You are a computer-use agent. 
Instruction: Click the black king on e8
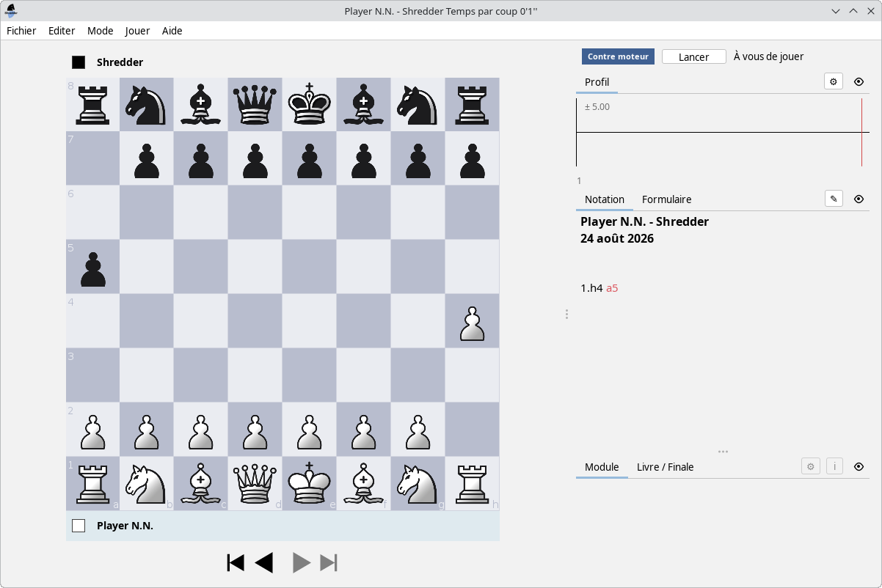310,104
